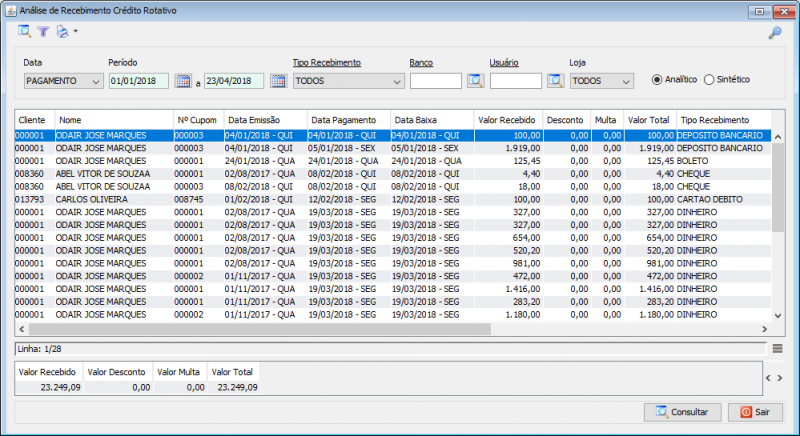Click the end date field 23/04/2018
This screenshot has width=800, height=436.
(x=234, y=81)
